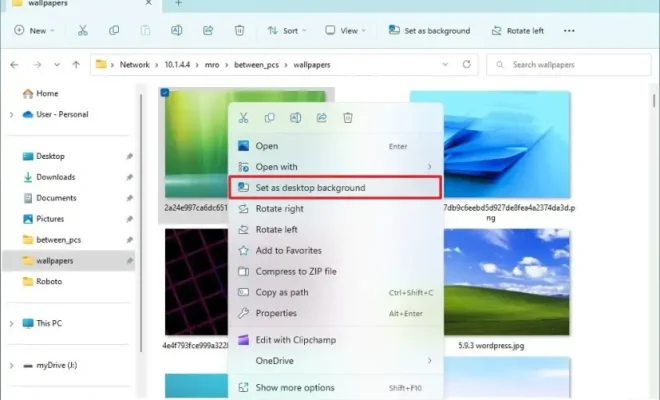The width and height of the screenshot is (660, 400).
Task: Click the Share icon in the context menu
Action: (322, 118)
